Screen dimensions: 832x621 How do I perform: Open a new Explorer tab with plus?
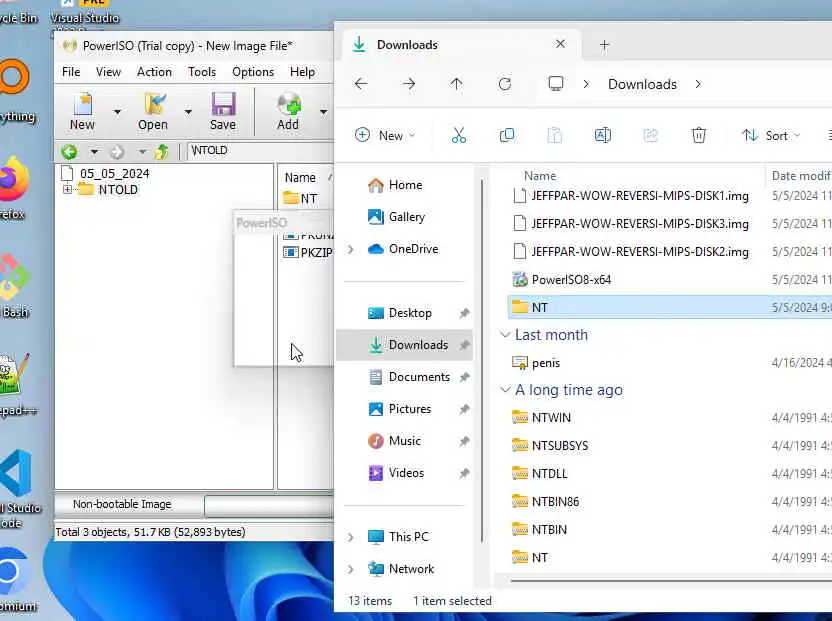point(604,45)
